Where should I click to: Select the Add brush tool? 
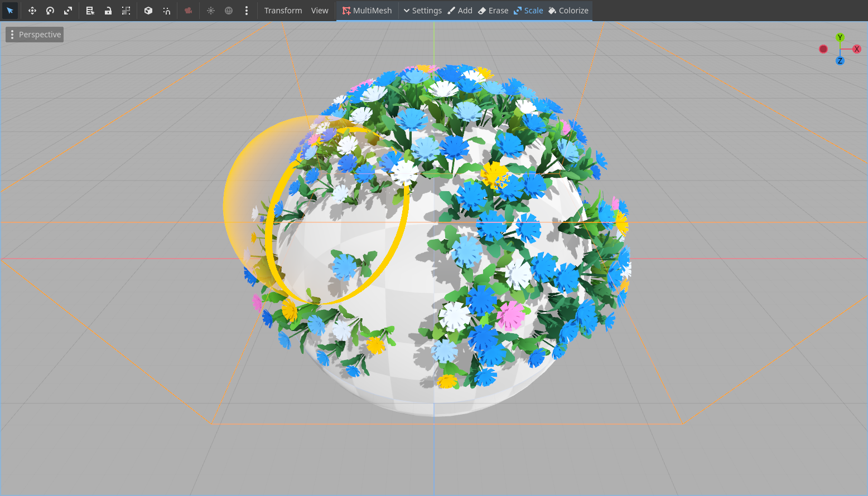(460, 11)
